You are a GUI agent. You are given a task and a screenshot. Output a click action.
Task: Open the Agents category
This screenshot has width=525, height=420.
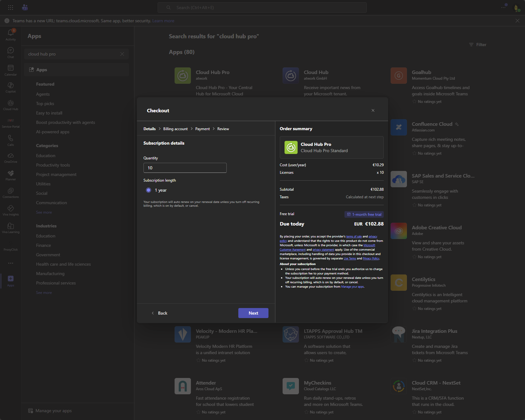(43, 94)
